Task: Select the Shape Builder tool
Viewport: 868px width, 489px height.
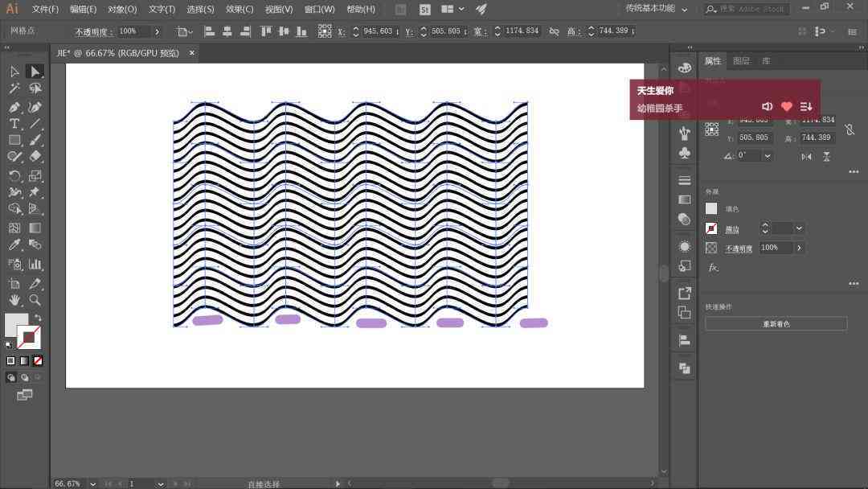Action: pos(14,209)
